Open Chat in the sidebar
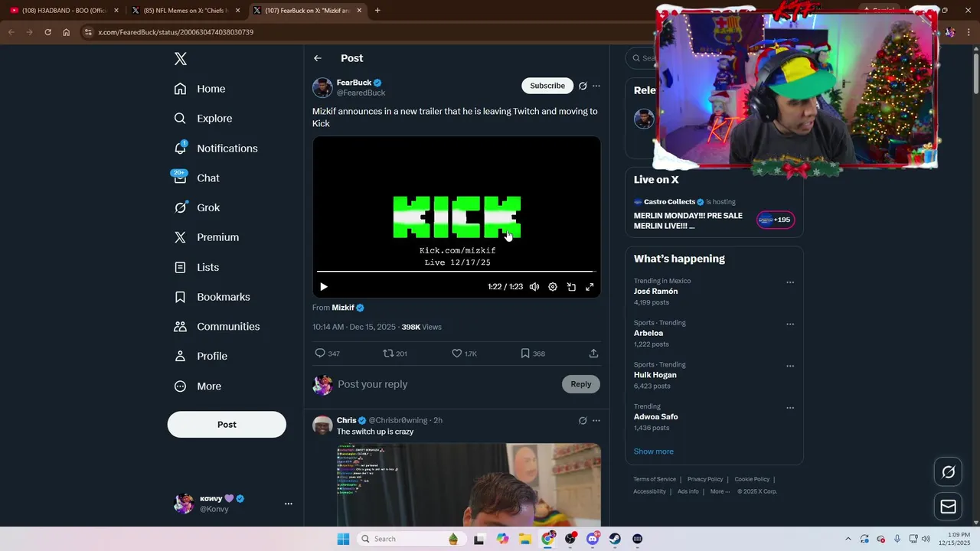 click(197, 178)
